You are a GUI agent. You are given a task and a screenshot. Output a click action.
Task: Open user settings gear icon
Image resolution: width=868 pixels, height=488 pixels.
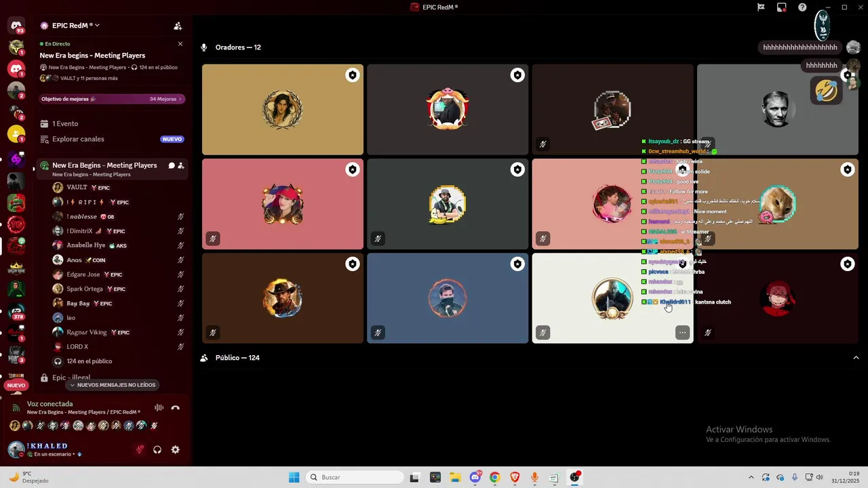point(176,449)
